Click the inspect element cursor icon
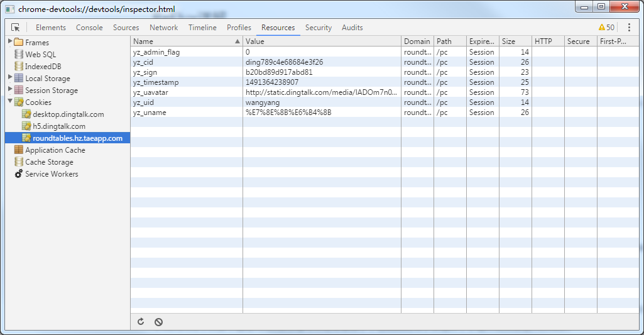This screenshot has height=335, width=644. click(x=16, y=28)
